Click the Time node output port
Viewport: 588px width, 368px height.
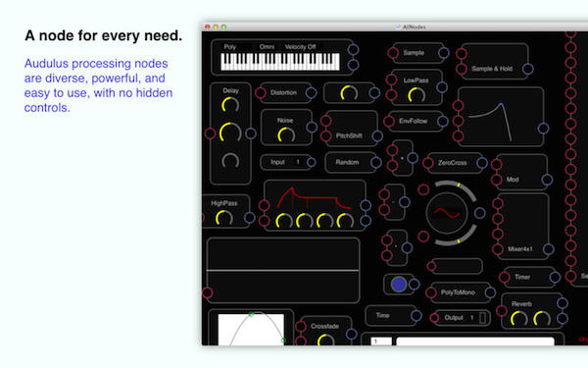point(416,316)
